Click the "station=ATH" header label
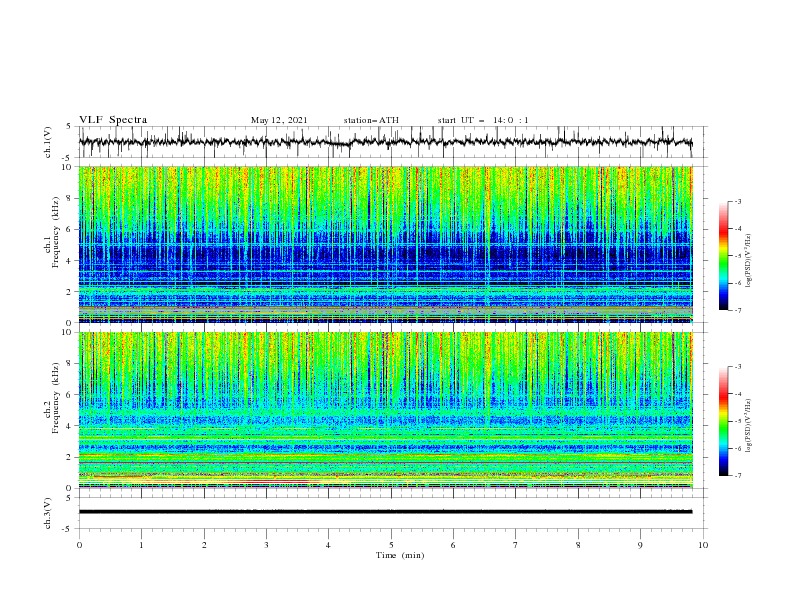This screenshot has height=612, width=792. point(371,120)
